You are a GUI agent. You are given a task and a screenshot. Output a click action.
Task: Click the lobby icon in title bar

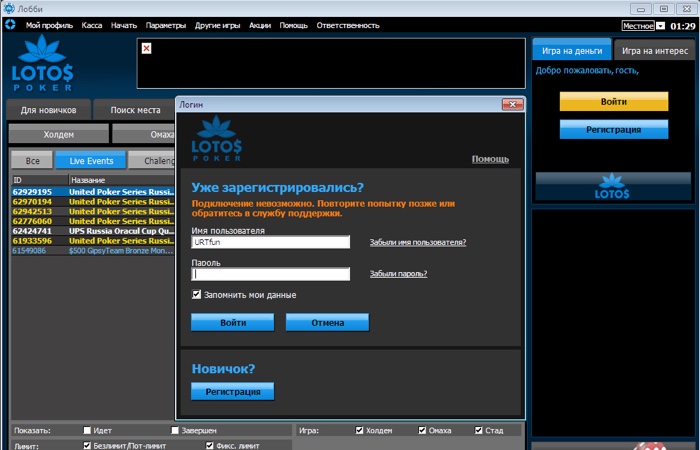click(8, 8)
